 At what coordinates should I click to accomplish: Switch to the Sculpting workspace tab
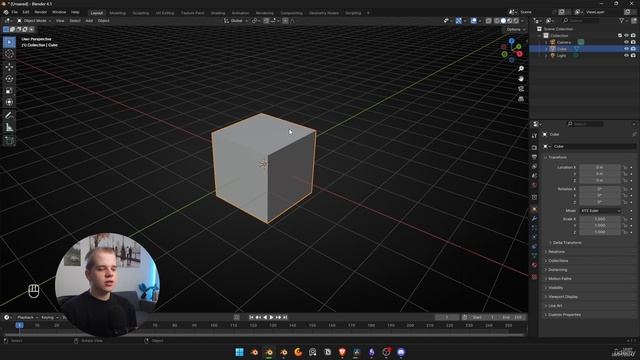click(x=141, y=13)
